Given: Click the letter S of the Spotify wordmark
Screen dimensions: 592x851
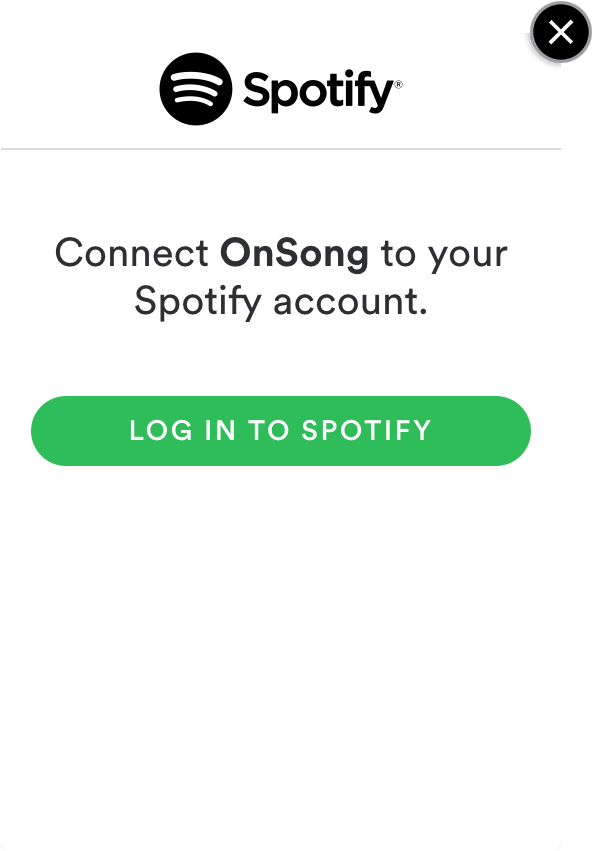Looking at the screenshot, I should coord(255,90).
